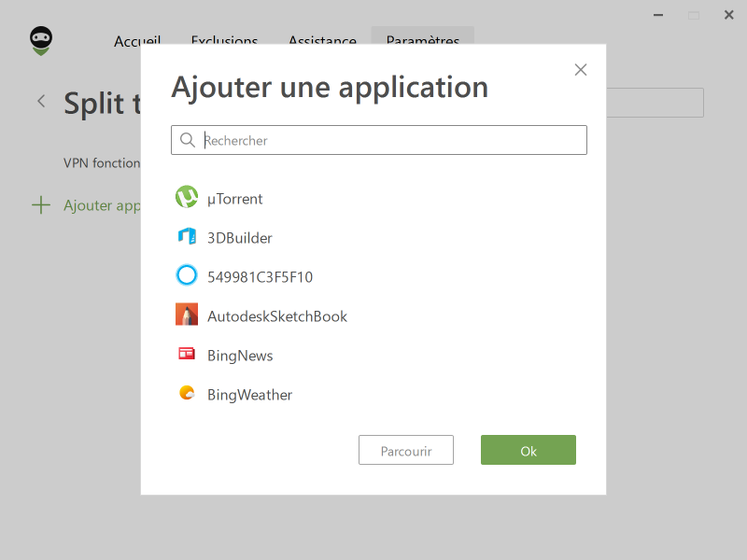Click the AutodeskSketchBook app icon

(x=187, y=315)
